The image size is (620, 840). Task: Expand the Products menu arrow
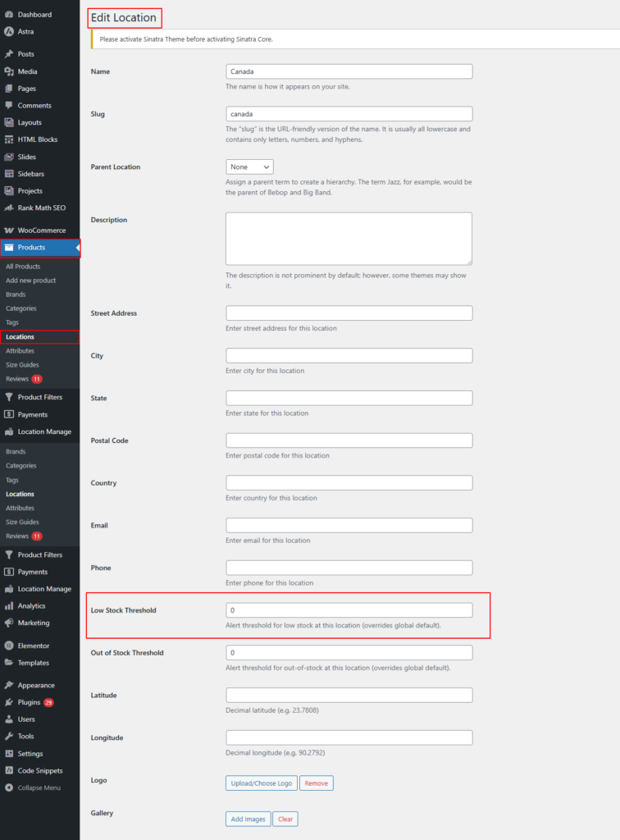pyautogui.click(x=77, y=248)
